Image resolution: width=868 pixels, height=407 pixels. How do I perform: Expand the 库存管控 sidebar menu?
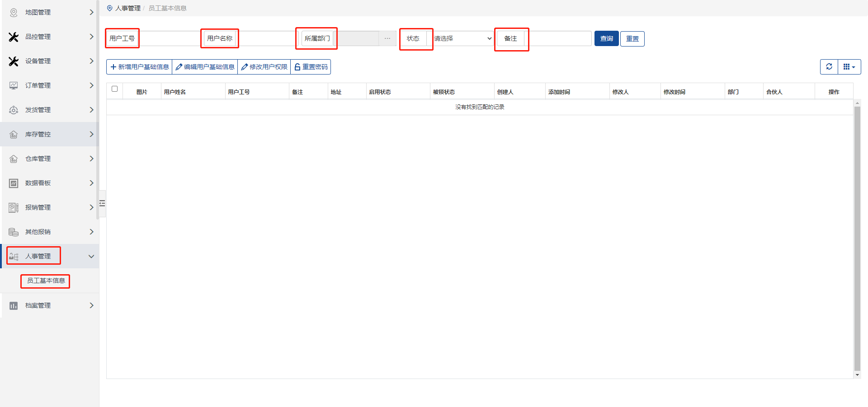pyautogui.click(x=49, y=134)
